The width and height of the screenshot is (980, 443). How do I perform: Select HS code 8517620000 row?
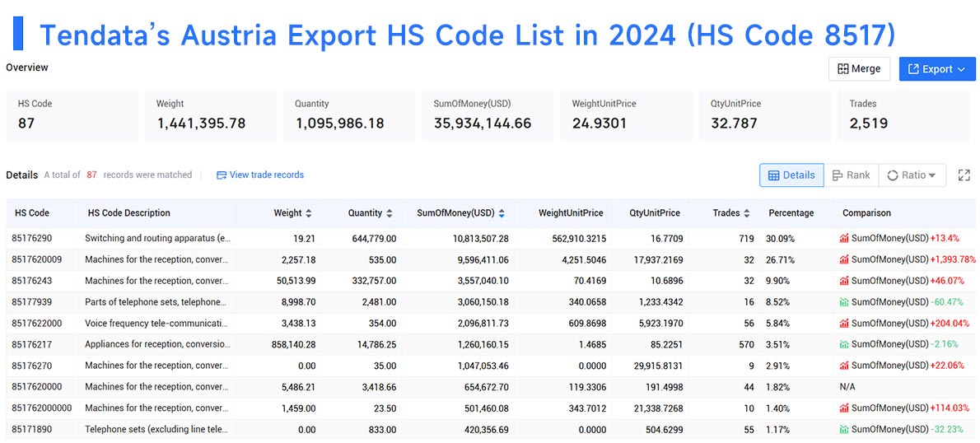(x=491, y=387)
